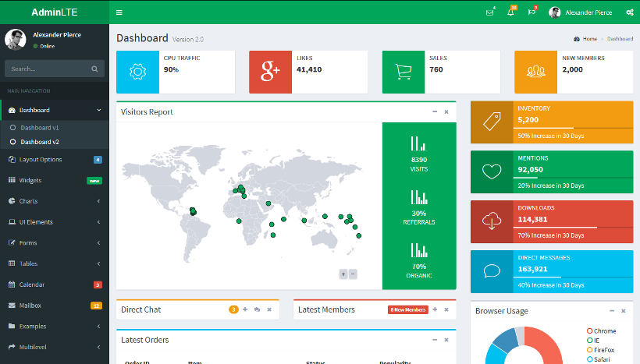Collapse the Browser Usage panel
This screenshot has width=640, height=364.
(612, 310)
